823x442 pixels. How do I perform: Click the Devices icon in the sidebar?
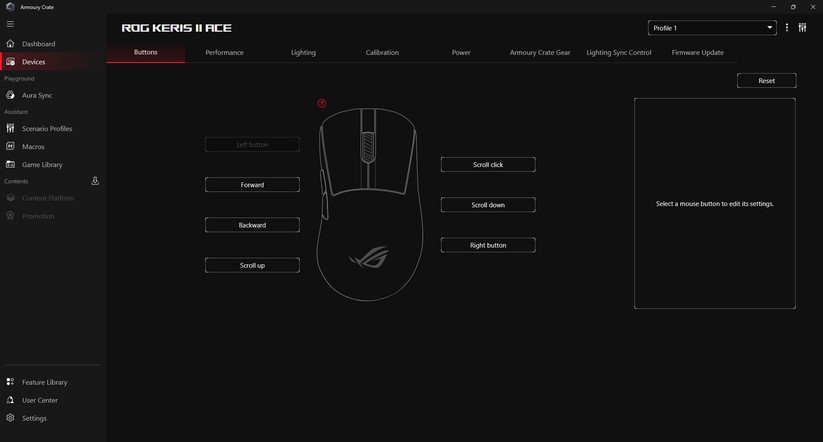(x=10, y=61)
